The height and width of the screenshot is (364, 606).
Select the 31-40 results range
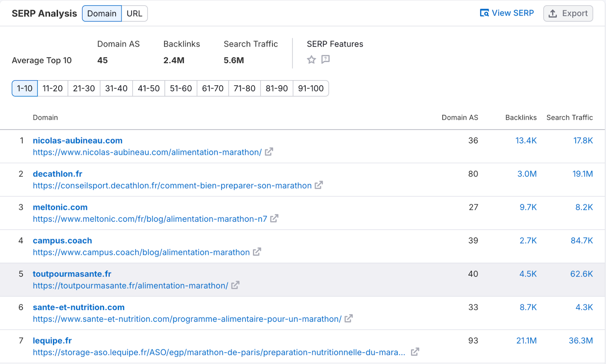[116, 89]
